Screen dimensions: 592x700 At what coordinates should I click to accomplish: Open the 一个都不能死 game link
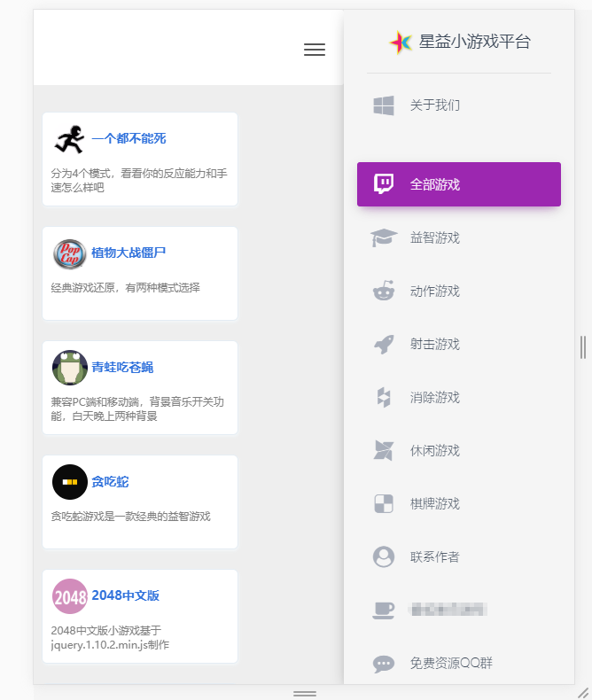coord(129,138)
